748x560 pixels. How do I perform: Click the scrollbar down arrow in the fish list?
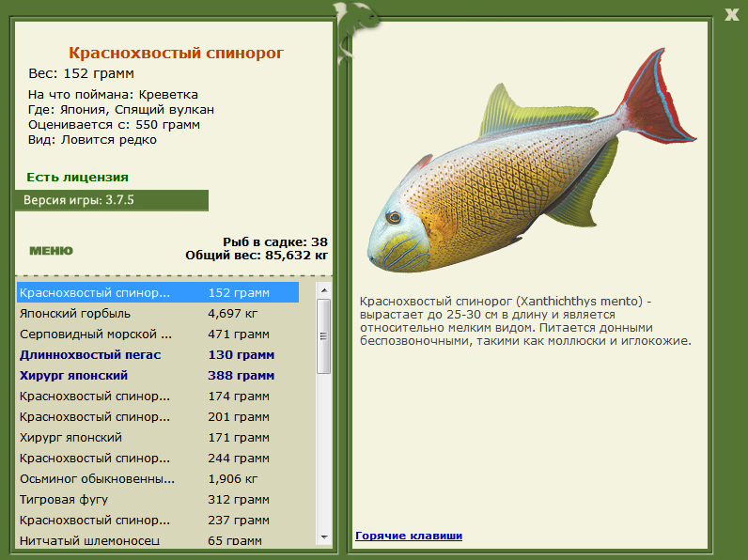pos(324,537)
